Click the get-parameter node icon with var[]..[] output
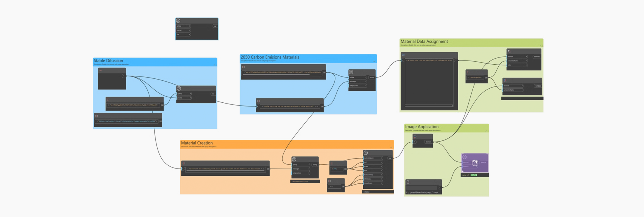Image resolution: width=644 pixels, height=217 pixels. point(505,80)
